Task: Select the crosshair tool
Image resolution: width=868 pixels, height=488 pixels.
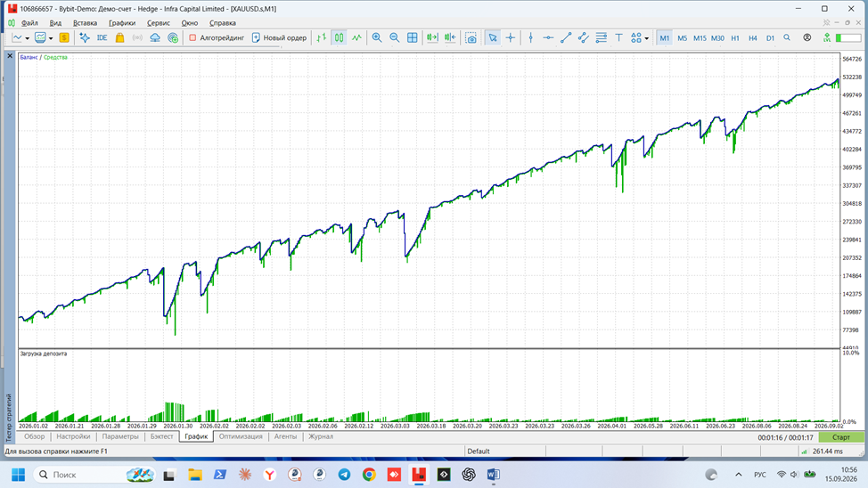Action: [511, 37]
